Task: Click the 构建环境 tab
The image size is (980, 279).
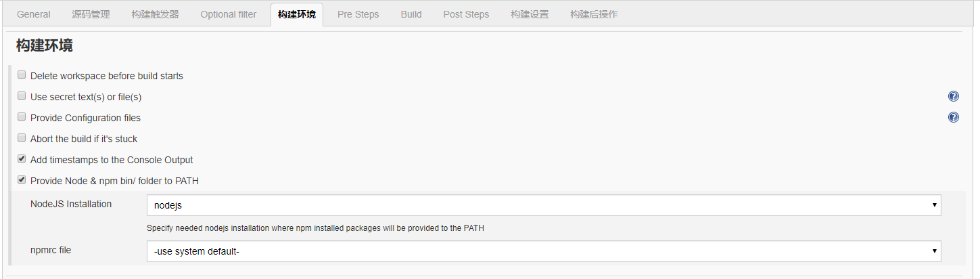Action: (297, 14)
